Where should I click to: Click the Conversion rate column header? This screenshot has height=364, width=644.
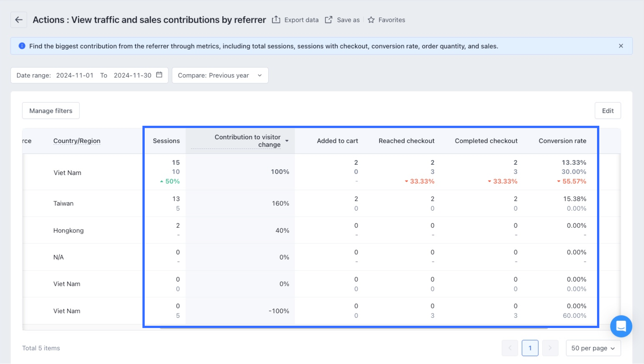tap(562, 141)
